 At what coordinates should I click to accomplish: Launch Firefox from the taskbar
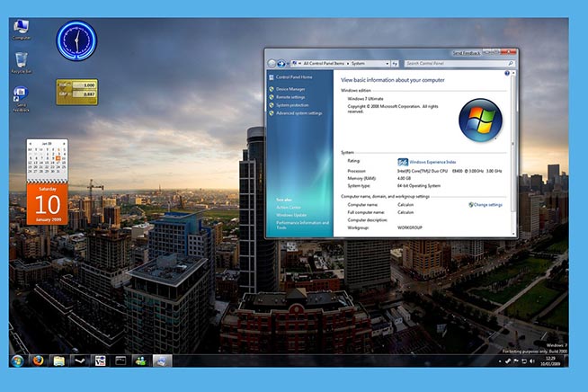38,361
